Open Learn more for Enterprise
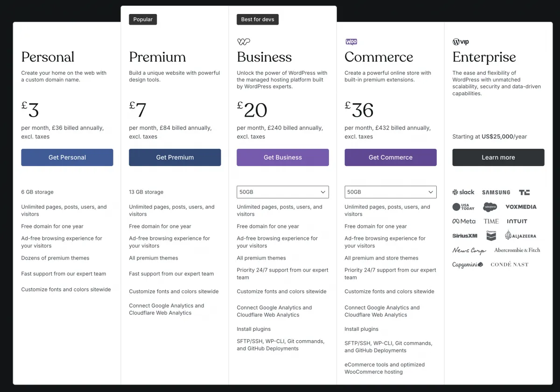Screen dimensions: 560x392 coord(498,157)
